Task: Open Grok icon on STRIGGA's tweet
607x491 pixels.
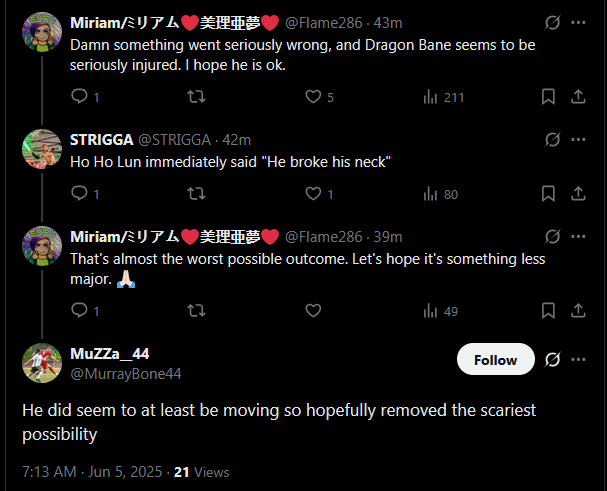Action: tap(551, 139)
